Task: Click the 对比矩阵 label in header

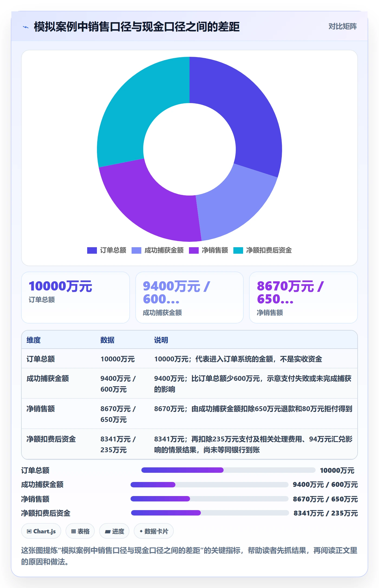Action: point(342,27)
